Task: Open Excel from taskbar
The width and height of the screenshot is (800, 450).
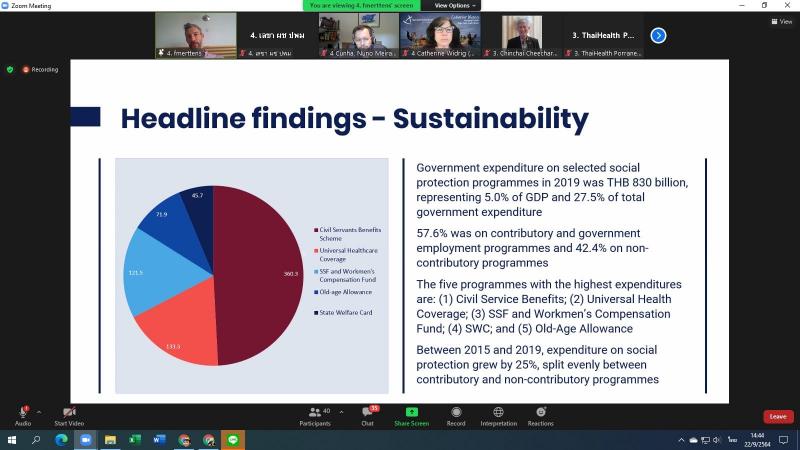Action: point(135,440)
